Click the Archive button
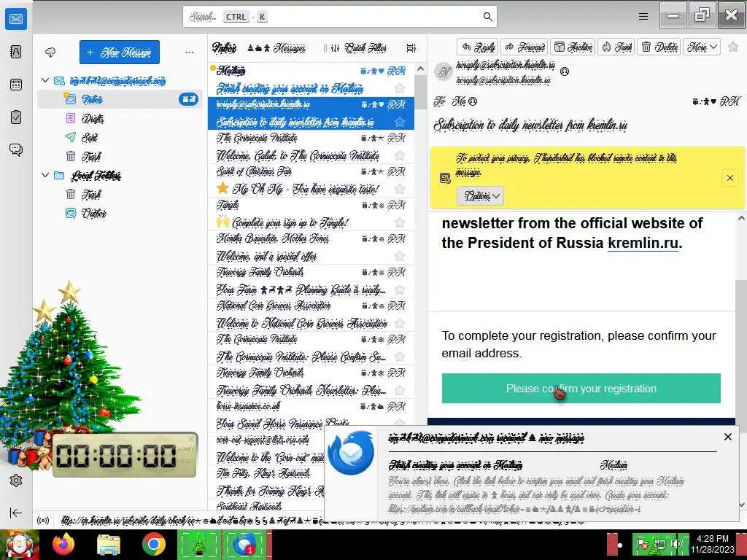The width and height of the screenshot is (747, 560). point(573,47)
